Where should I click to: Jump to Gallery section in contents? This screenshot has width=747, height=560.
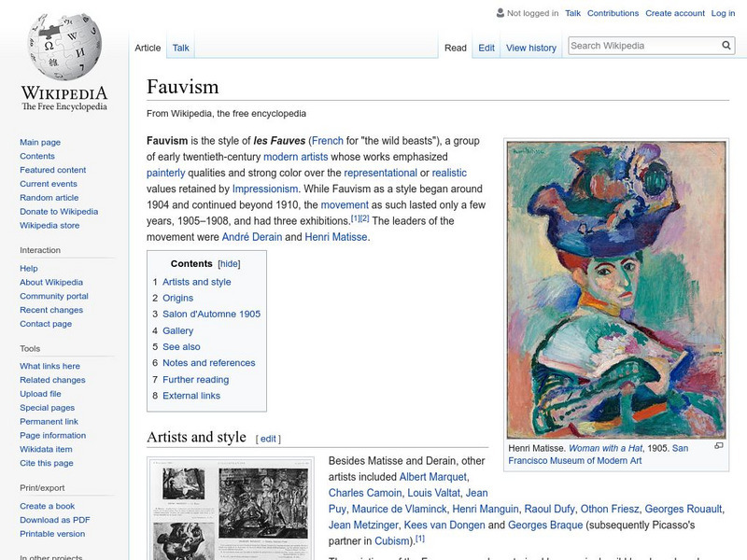(177, 330)
